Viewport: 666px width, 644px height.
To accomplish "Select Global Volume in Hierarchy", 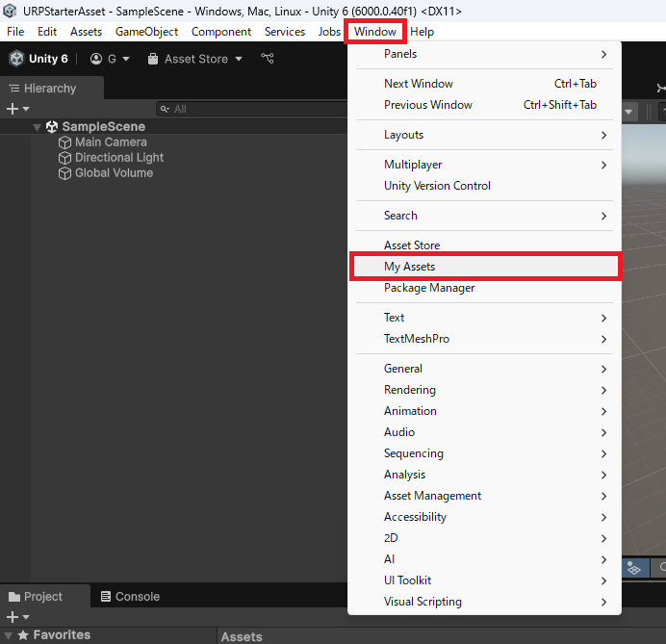I will point(114,173).
